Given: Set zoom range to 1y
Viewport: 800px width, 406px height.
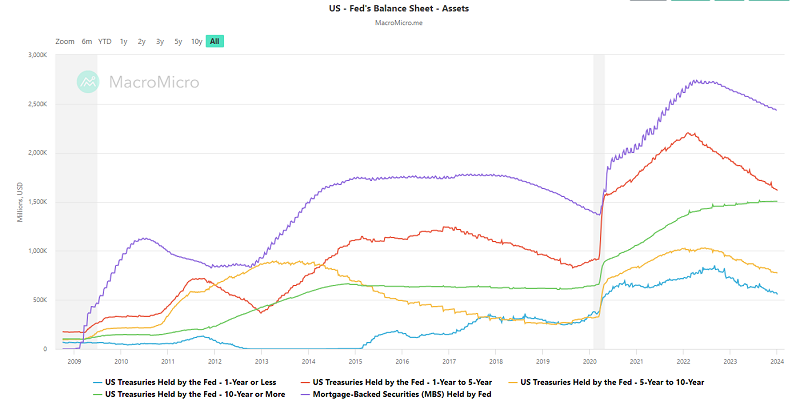Looking at the screenshot, I should 123,41.
